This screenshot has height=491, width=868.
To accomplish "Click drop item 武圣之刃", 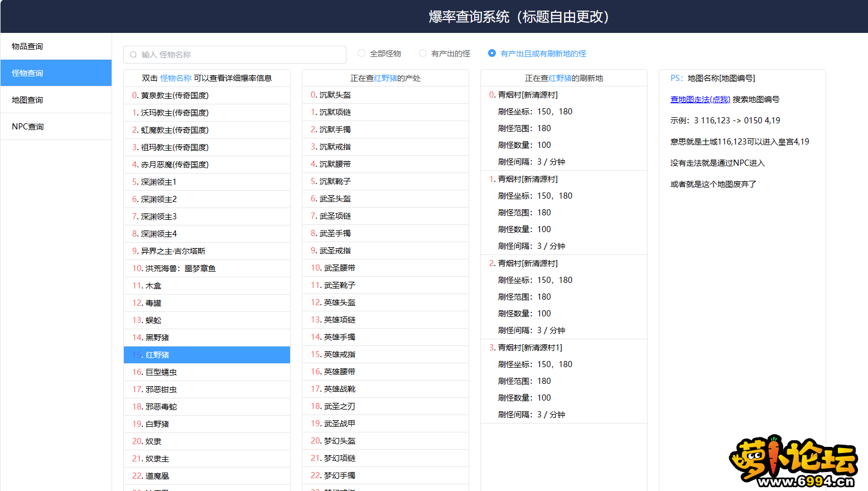I will pos(385,406).
